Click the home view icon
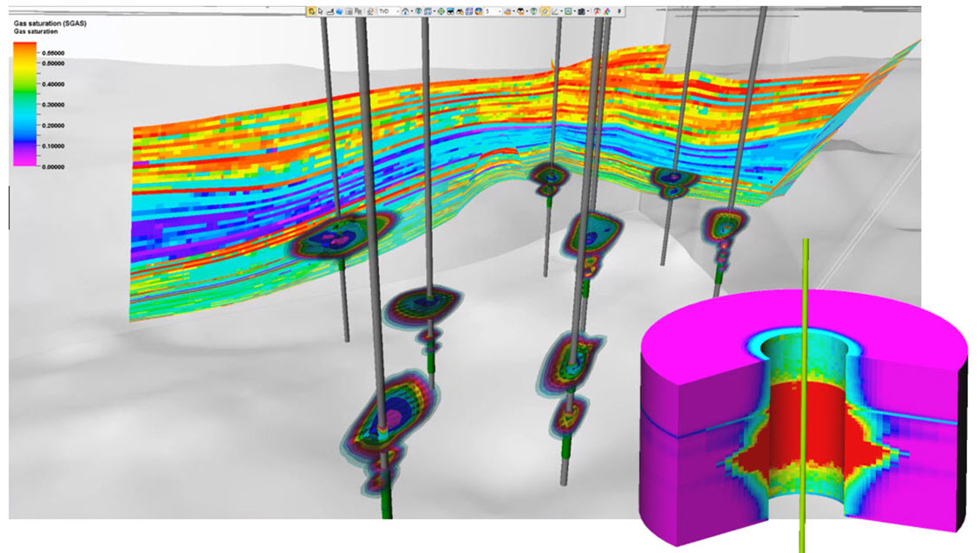The height and width of the screenshot is (553, 980). click(x=406, y=11)
